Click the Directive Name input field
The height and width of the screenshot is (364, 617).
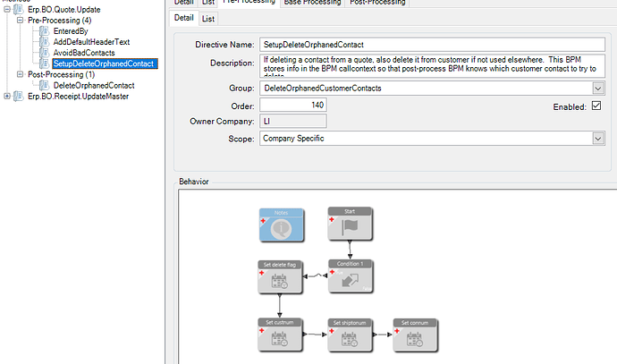pos(432,45)
